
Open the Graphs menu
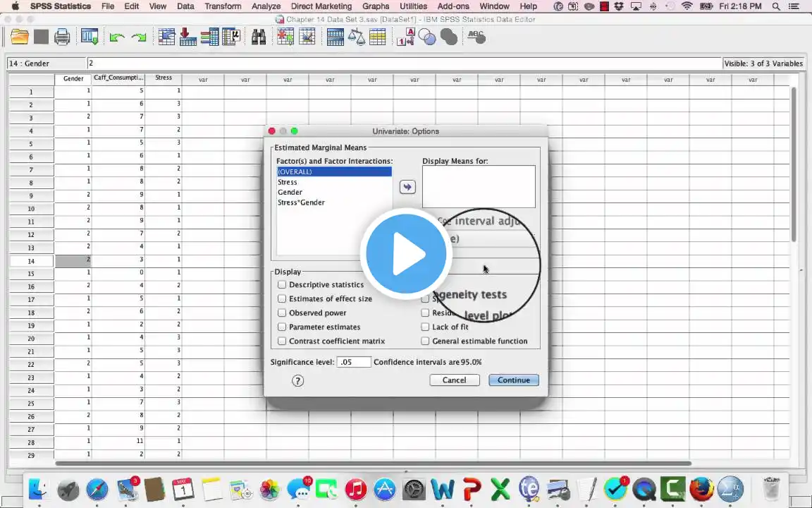pos(376,6)
